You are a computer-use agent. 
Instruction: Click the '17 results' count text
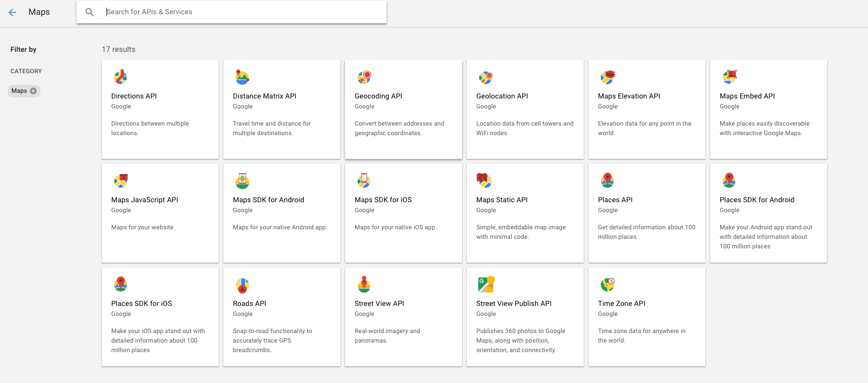(x=118, y=49)
